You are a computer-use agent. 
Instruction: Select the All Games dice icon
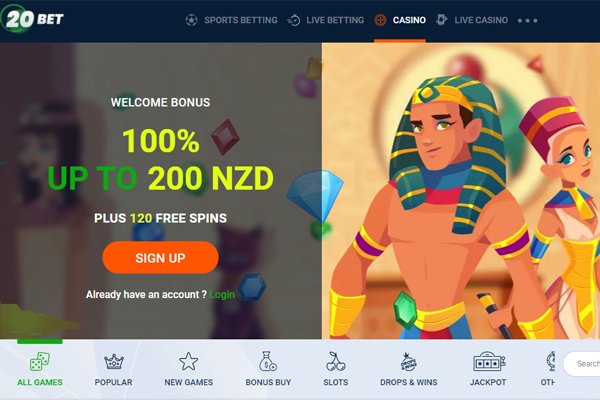40,361
